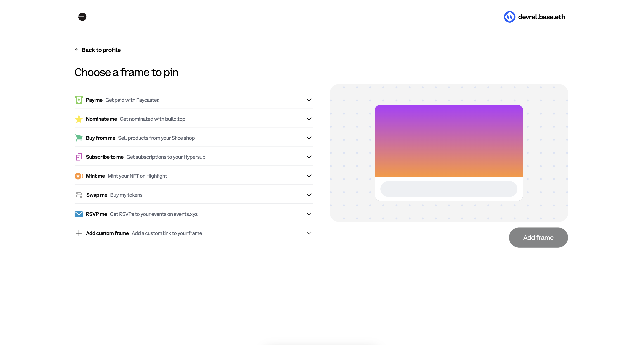The width and height of the screenshot is (644, 345).
Task: Click the black app logo top left
Action: coord(82,17)
